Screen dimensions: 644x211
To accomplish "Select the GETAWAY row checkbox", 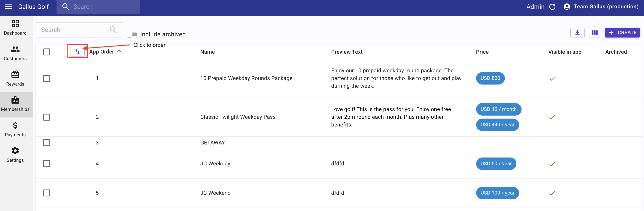I will (x=46, y=143).
